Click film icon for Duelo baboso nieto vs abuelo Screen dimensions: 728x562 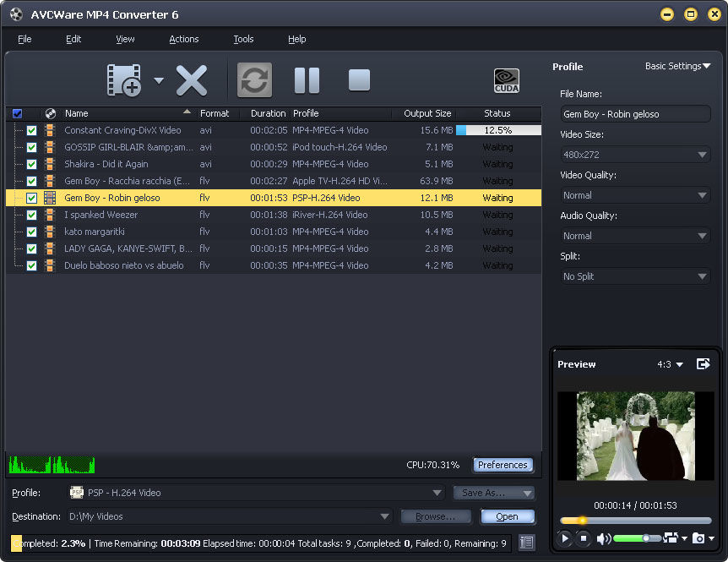[50, 265]
